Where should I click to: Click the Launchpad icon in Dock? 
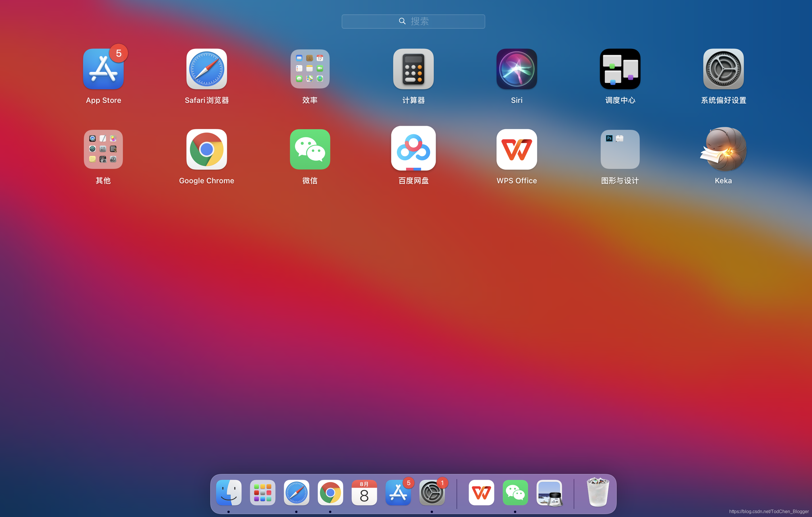[262, 493]
